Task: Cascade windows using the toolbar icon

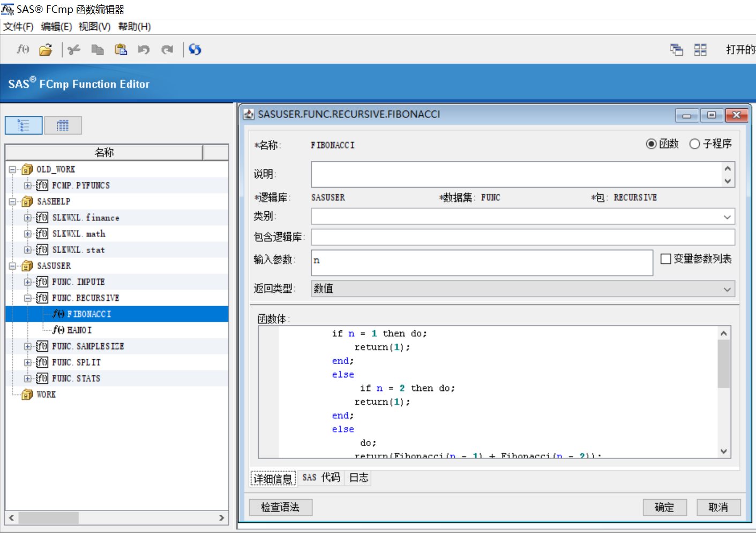Action: 677,50
